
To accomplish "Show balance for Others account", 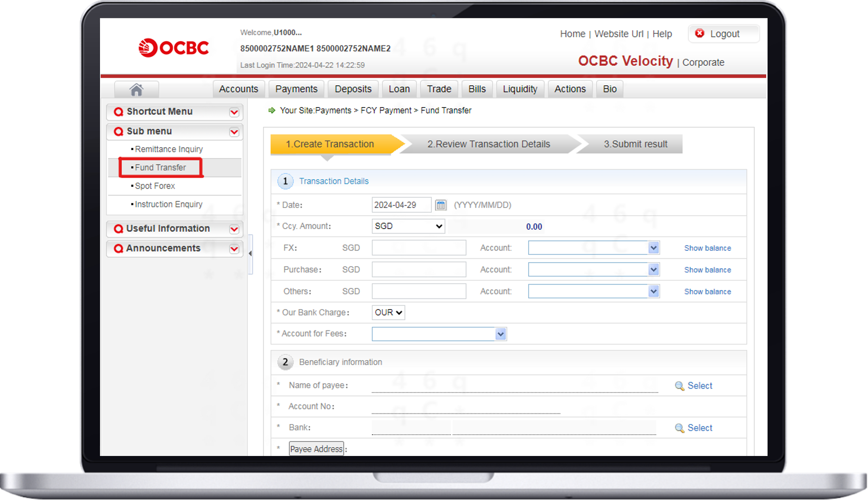I will pos(707,292).
